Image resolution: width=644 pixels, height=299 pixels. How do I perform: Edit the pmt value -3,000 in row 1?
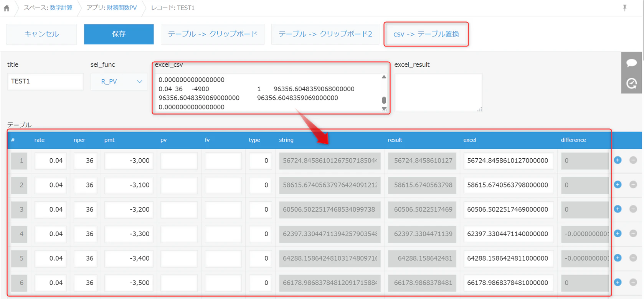[129, 161]
